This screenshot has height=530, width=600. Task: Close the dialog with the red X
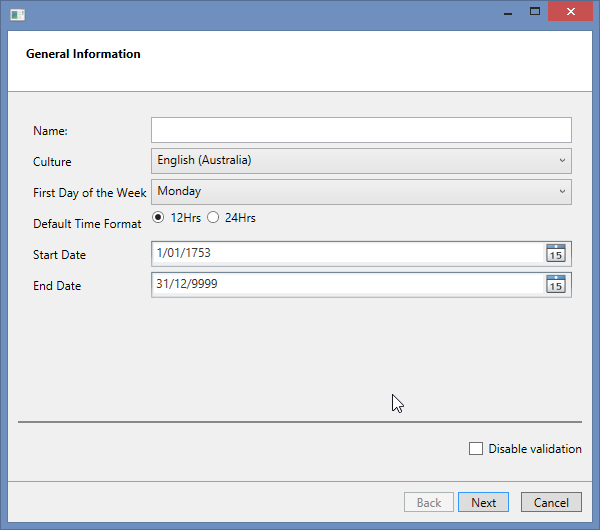(572, 12)
